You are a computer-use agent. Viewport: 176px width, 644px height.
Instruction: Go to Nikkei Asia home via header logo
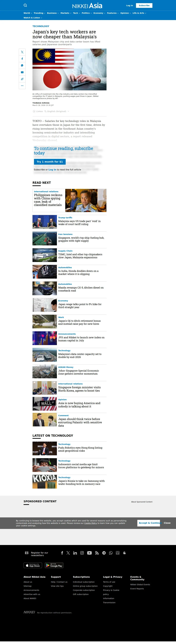[x=87, y=5]
